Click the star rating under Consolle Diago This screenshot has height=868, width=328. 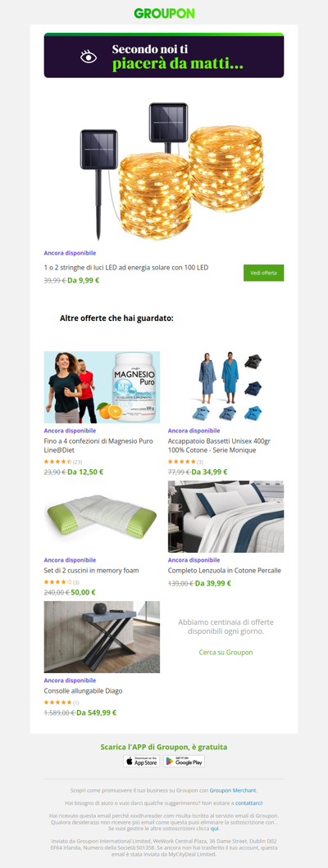click(x=58, y=703)
